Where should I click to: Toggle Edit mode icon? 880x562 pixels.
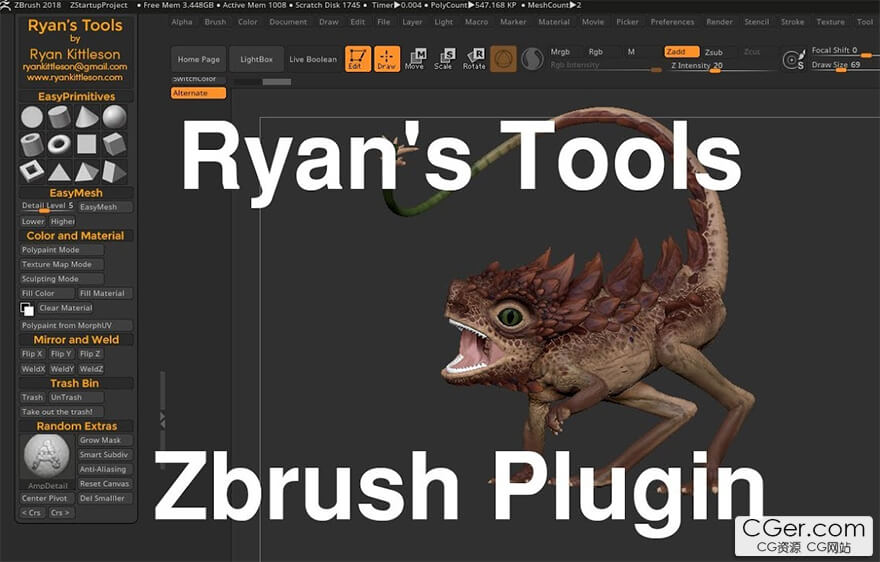tap(358, 59)
